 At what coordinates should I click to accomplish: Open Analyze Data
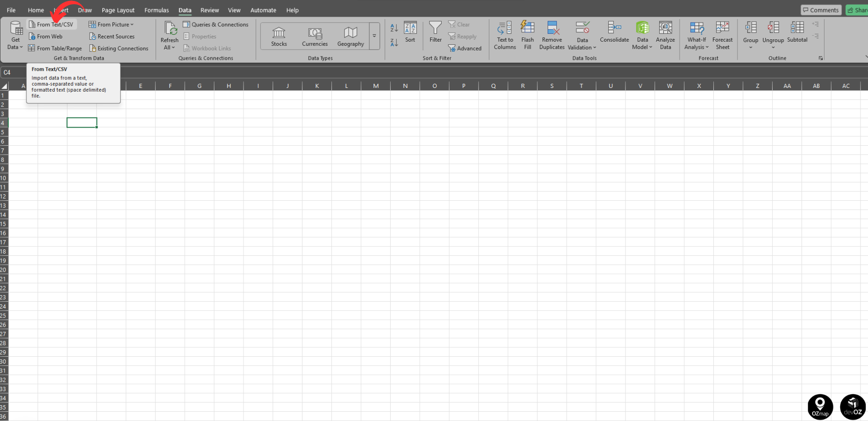[665, 36]
